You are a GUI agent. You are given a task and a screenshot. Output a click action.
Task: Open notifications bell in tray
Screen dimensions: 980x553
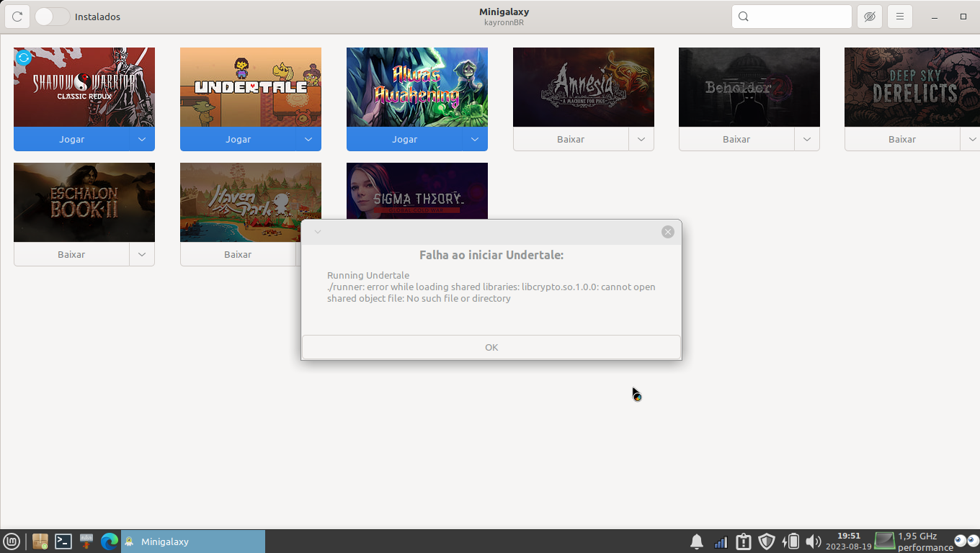pos(697,541)
